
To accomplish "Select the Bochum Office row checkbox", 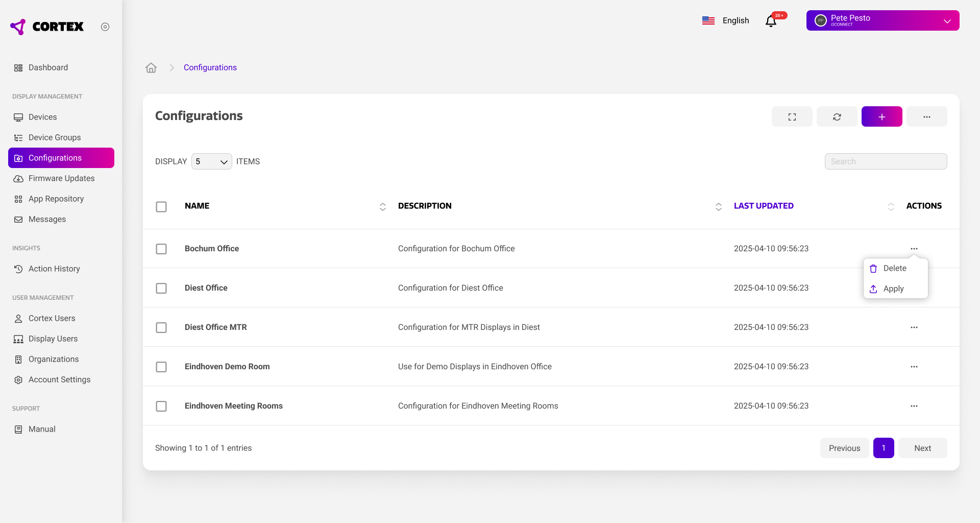I will 161,249.
